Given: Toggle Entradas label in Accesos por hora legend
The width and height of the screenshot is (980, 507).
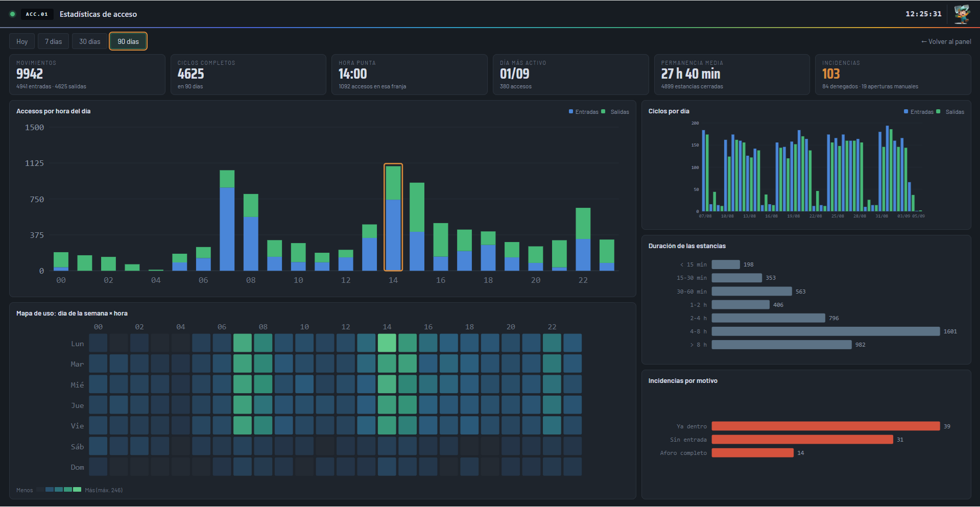Looking at the screenshot, I should click(x=587, y=112).
